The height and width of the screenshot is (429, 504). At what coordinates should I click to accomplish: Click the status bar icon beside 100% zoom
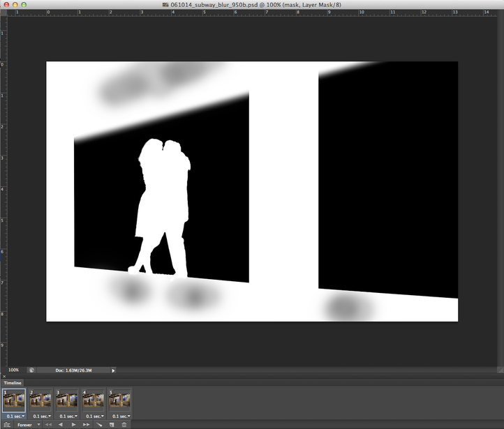click(x=31, y=370)
